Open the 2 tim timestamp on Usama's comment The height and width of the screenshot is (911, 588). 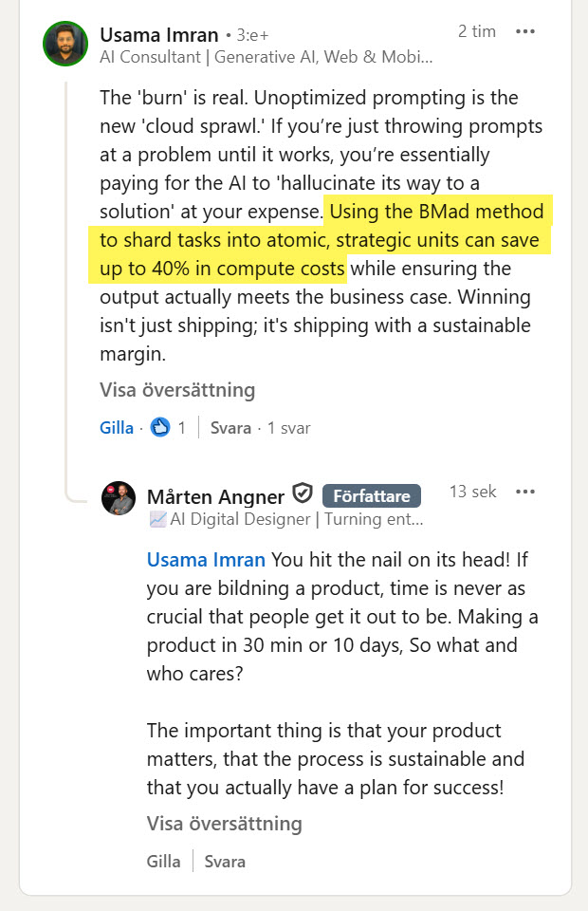tap(477, 30)
